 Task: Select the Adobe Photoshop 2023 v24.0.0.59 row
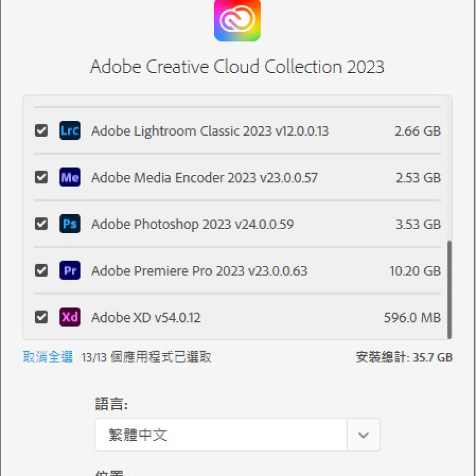(237, 224)
